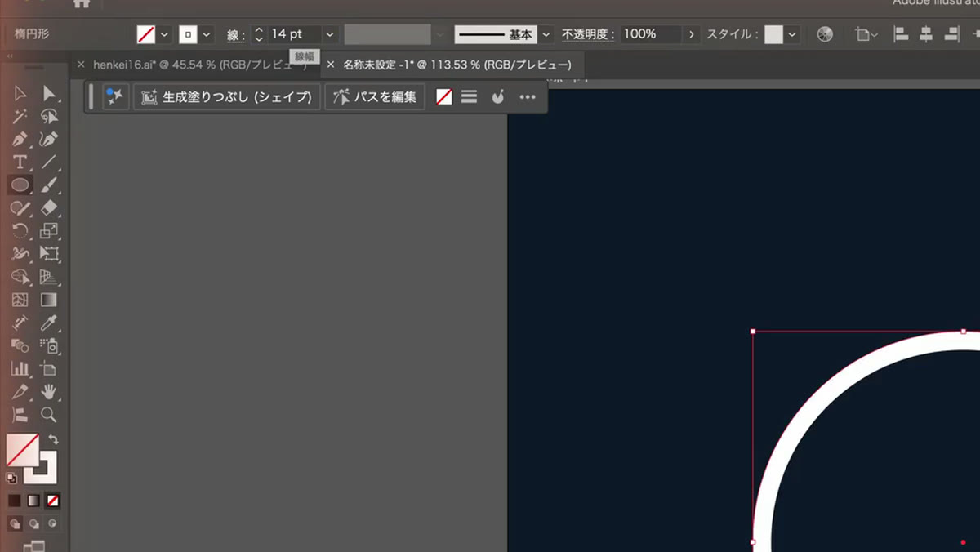The height and width of the screenshot is (552, 980).
Task: Open stroke color dropdown in control bar
Action: 207,34
